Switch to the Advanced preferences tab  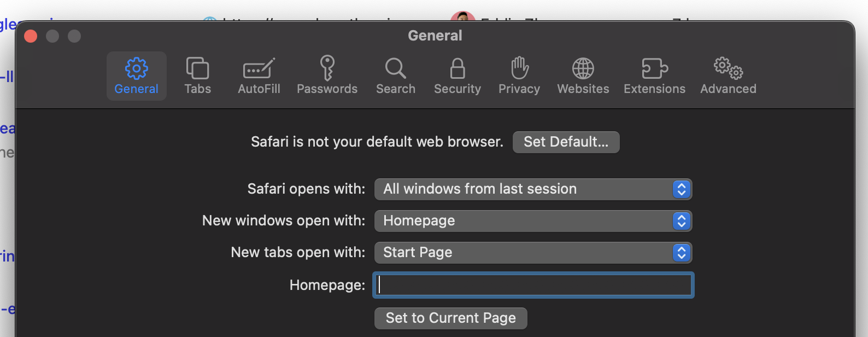pyautogui.click(x=728, y=75)
